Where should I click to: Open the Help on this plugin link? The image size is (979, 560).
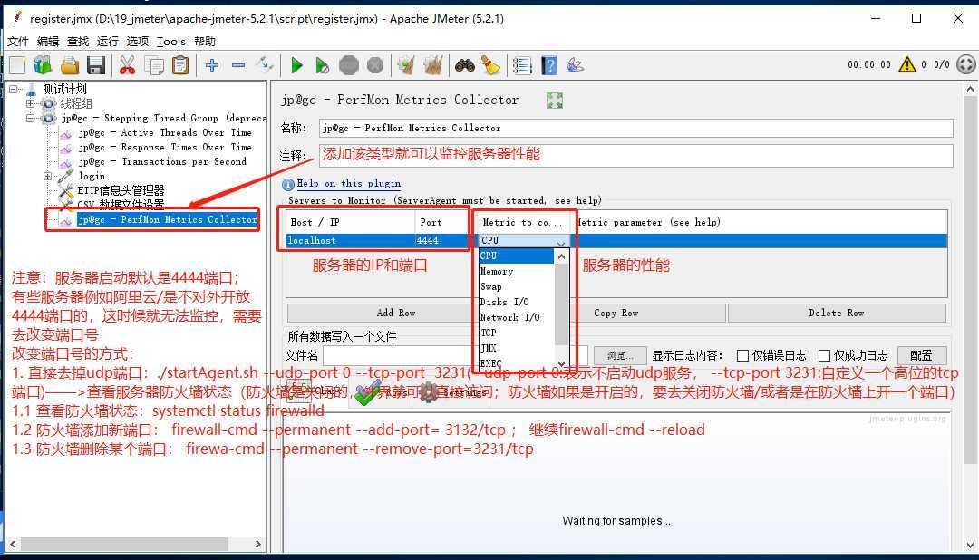tap(348, 184)
